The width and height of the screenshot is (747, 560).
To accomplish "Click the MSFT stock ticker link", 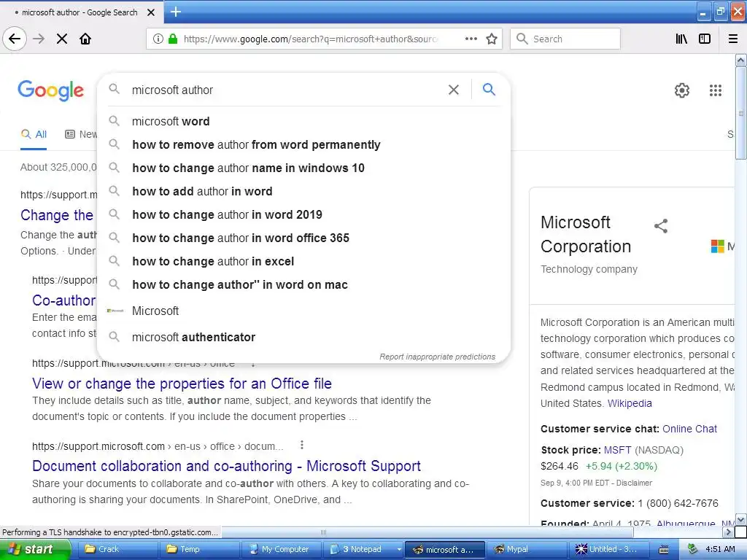I will point(617,450).
